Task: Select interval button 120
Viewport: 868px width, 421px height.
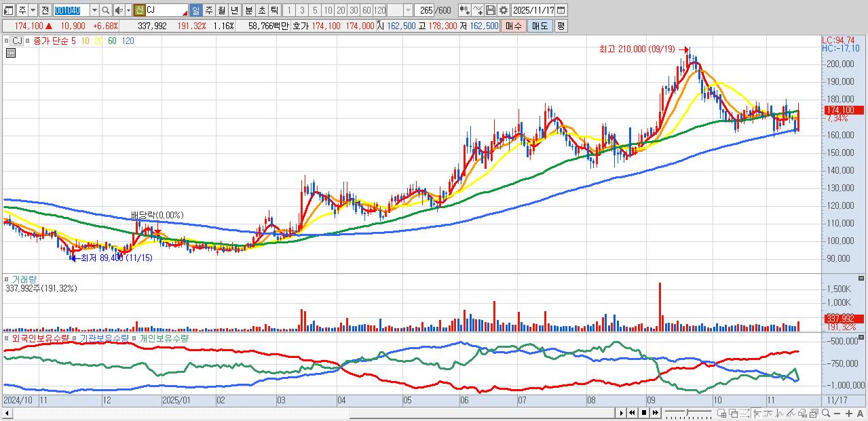Action: 380,10
